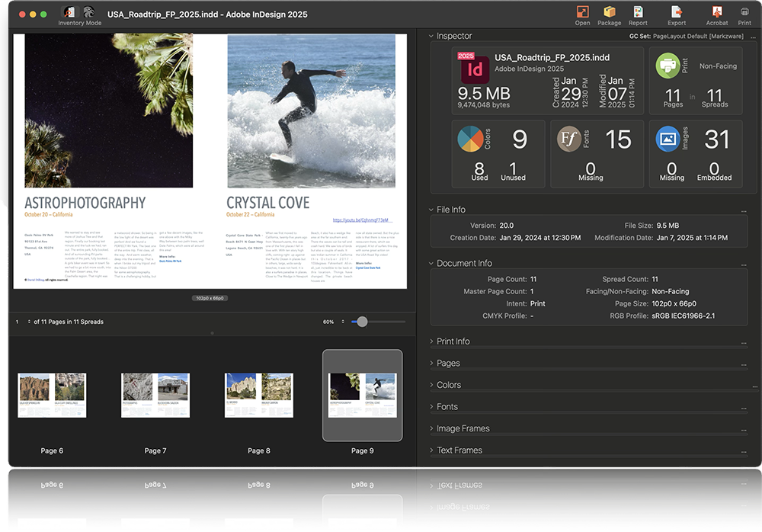Click the 102p0 x 66p0 size badge

point(210,298)
